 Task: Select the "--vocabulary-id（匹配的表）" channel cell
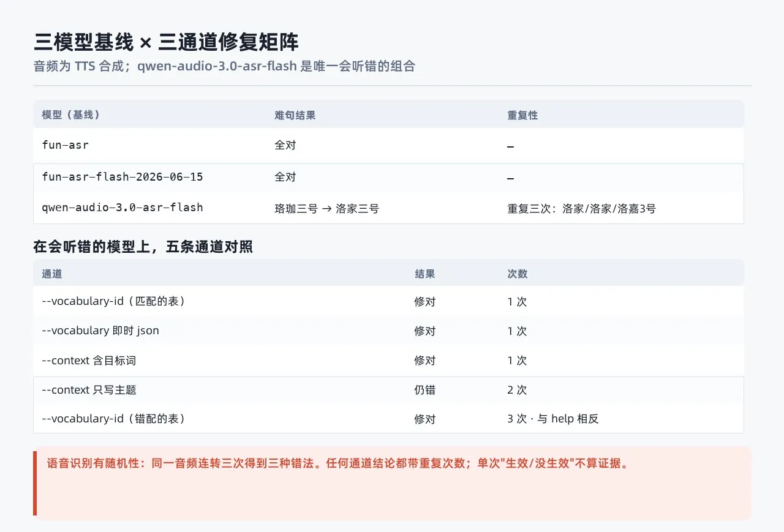pyautogui.click(x=113, y=301)
